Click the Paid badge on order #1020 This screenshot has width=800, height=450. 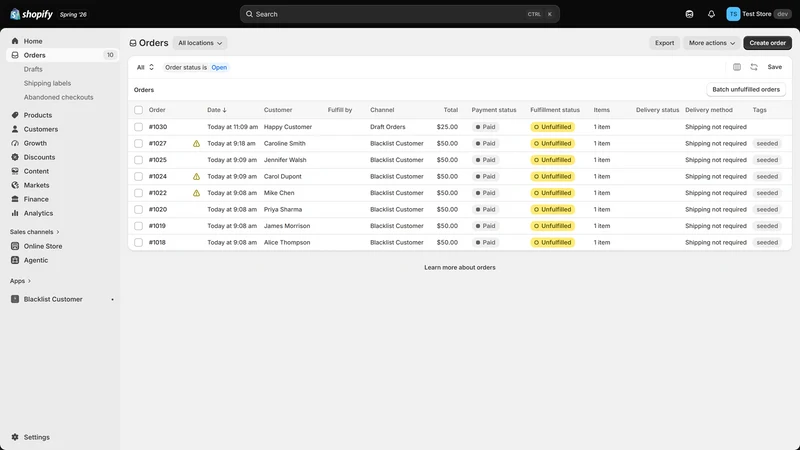click(x=485, y=210)
